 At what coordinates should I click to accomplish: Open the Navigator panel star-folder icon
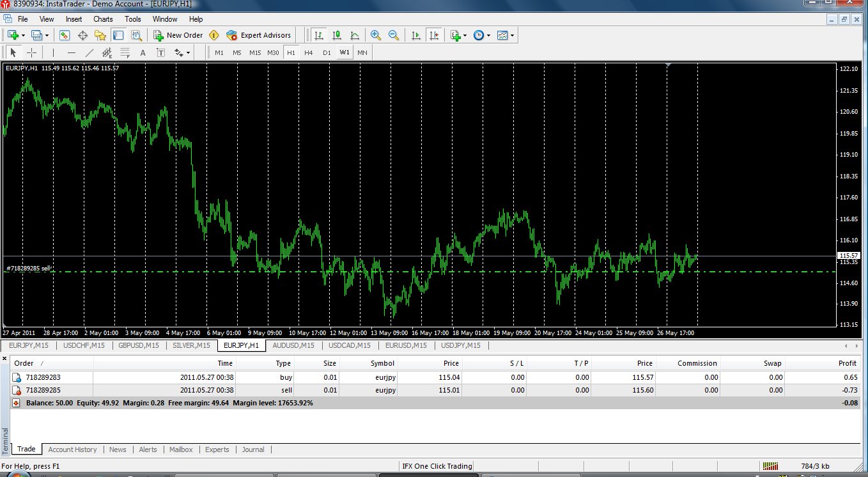point(100,35)
